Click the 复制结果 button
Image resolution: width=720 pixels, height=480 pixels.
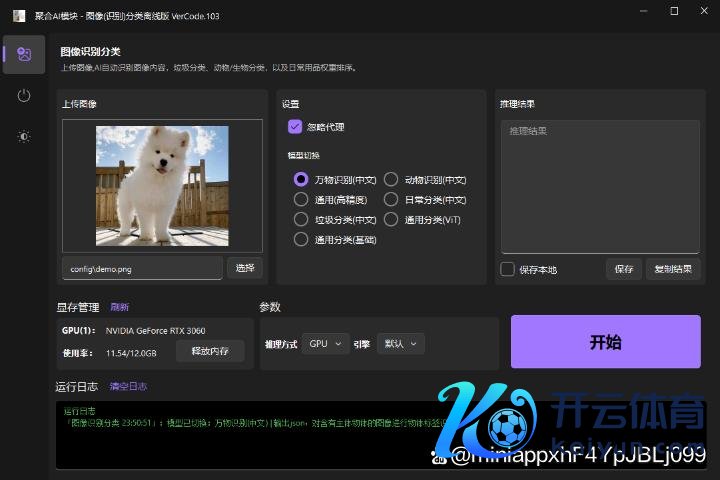click(x=673, y=269)
